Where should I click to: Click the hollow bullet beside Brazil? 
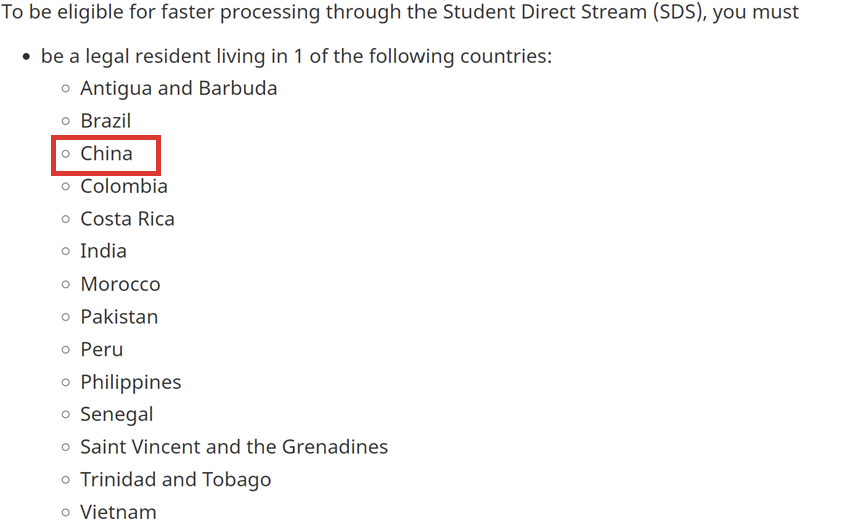(66, 121)
